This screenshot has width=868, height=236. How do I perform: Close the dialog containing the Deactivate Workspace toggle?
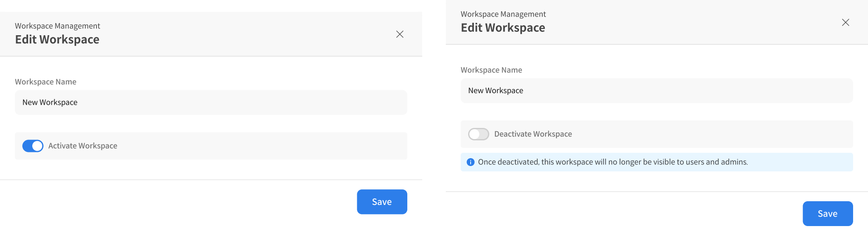(x=845, y=22)
